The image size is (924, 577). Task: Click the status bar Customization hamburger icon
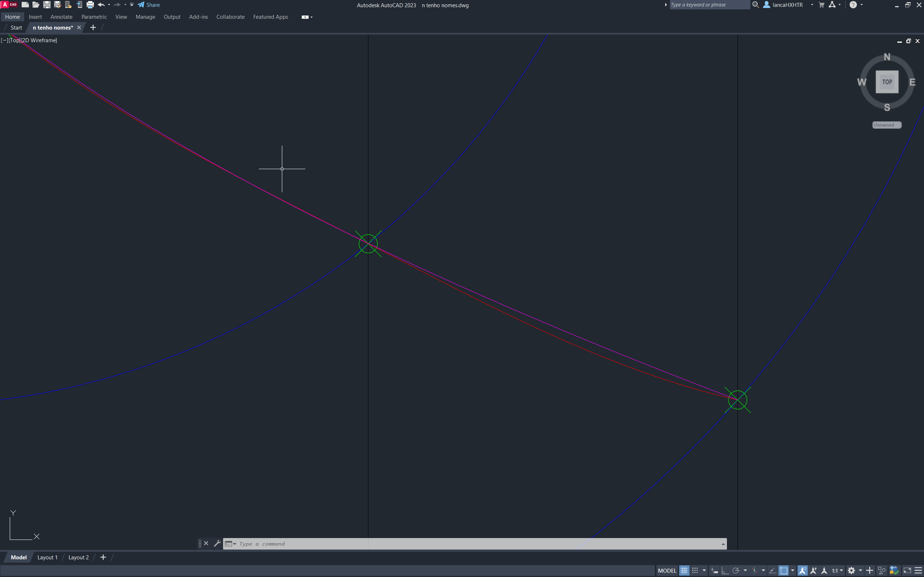[x=918, y=571]
